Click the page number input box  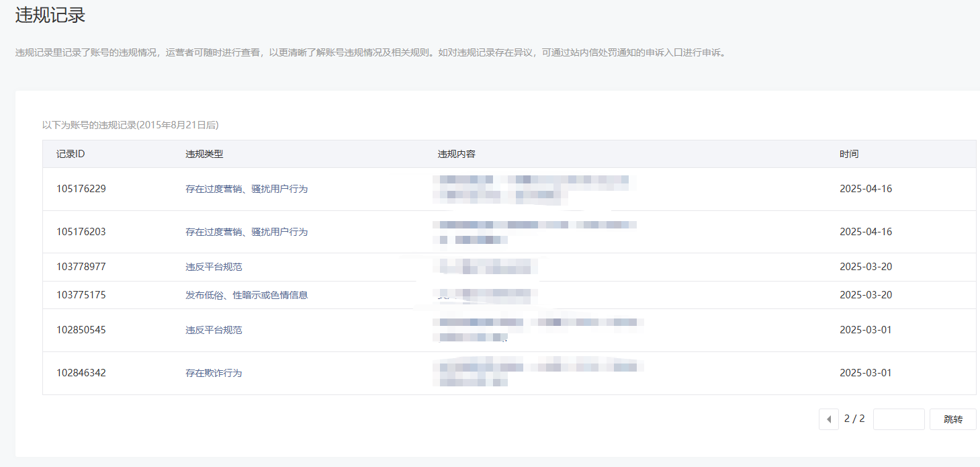tap(899, 419)
